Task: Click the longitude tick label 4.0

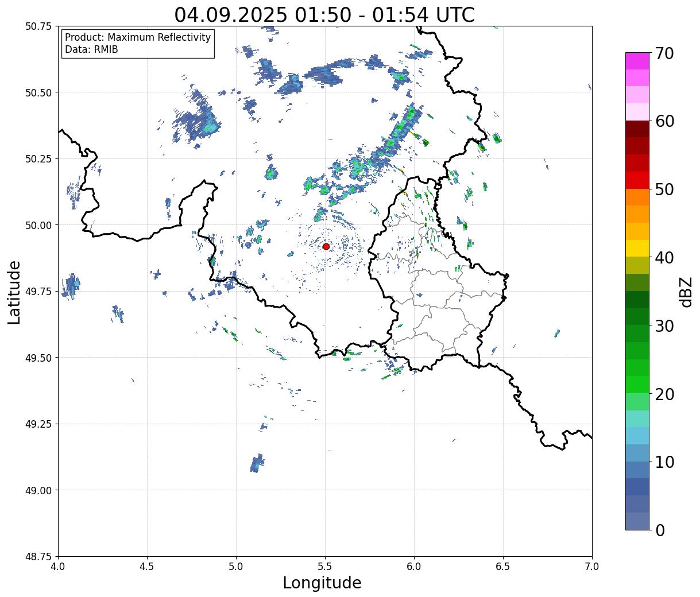Action: (58, 566)
